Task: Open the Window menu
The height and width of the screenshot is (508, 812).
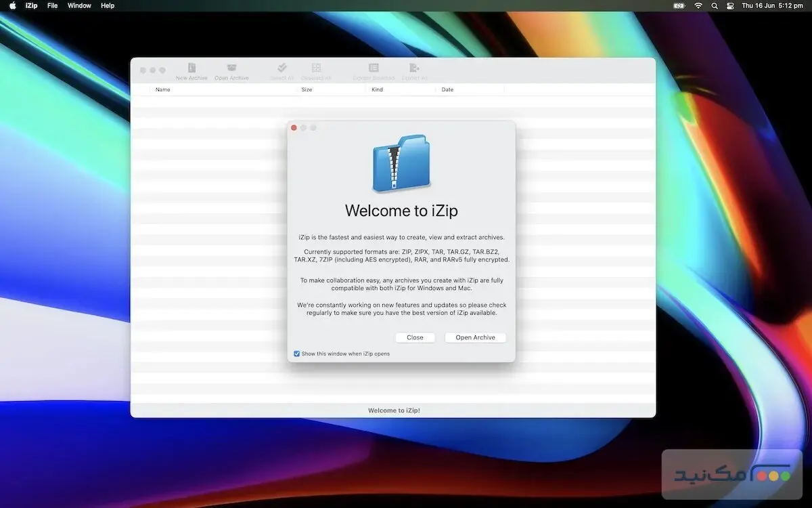Action: tap(79, 5)
